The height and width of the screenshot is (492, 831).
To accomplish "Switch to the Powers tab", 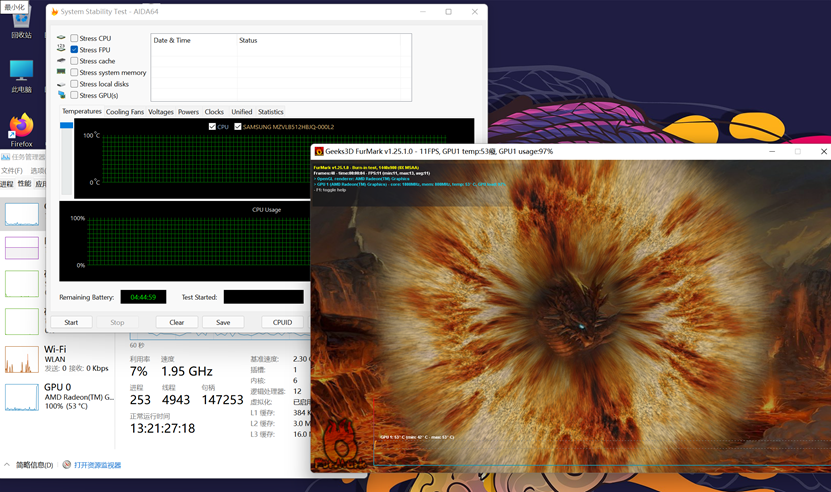I will tap(188, 112).
